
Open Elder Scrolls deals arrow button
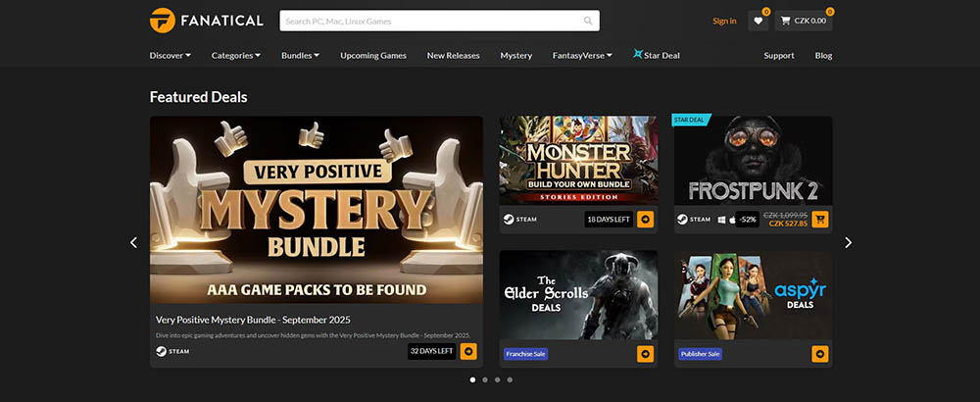tap(645, 354)
